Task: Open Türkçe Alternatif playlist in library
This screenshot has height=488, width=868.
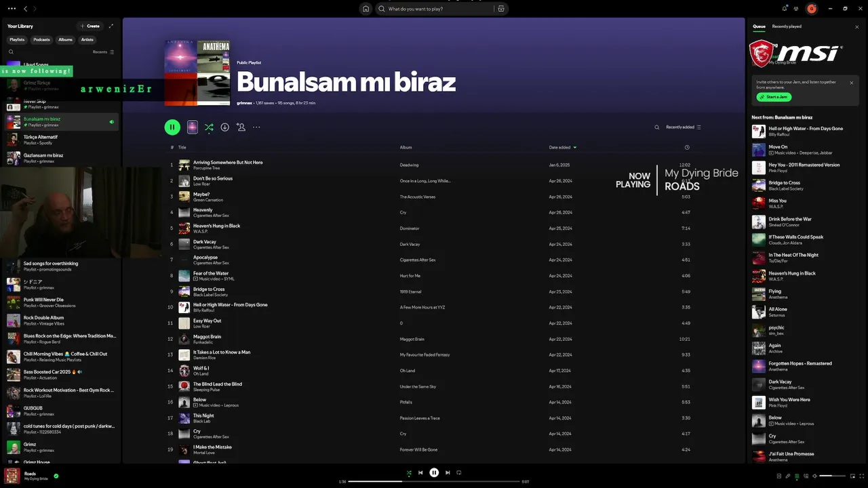Action: pos(62,140)
